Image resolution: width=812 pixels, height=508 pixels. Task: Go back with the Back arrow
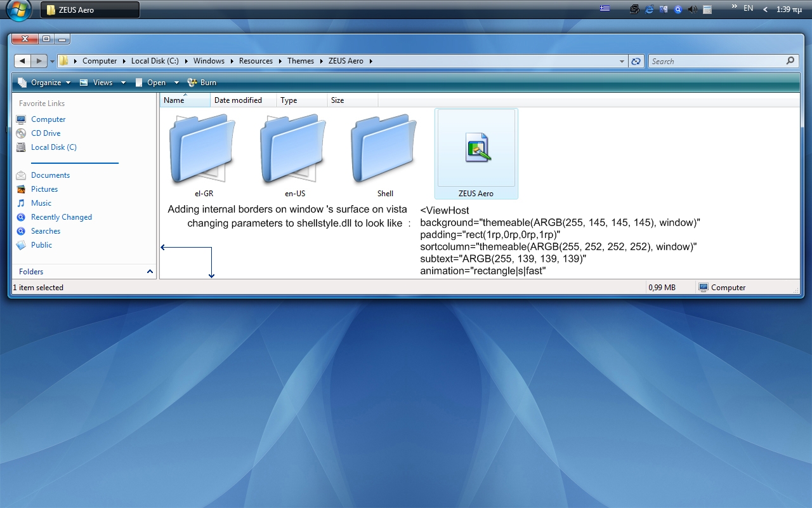[x=22, y=61]
